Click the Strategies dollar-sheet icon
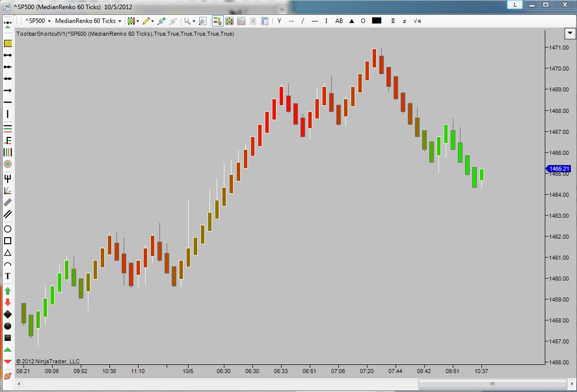 click(x=253, y=21)
